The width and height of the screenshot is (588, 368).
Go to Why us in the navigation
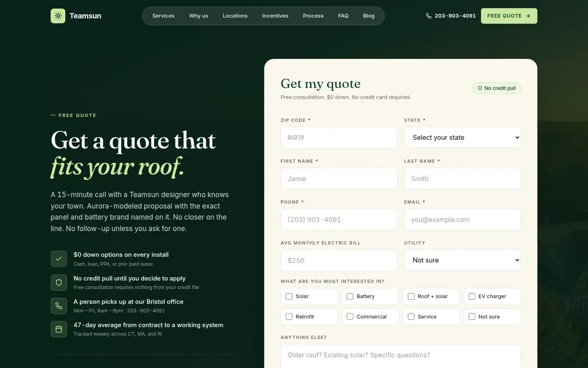coord(198,16)
